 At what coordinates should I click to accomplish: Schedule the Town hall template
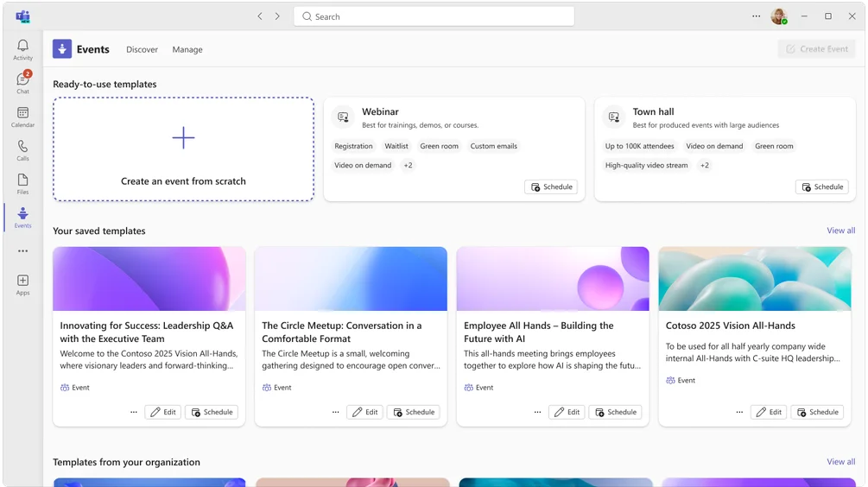click(821, 187)
